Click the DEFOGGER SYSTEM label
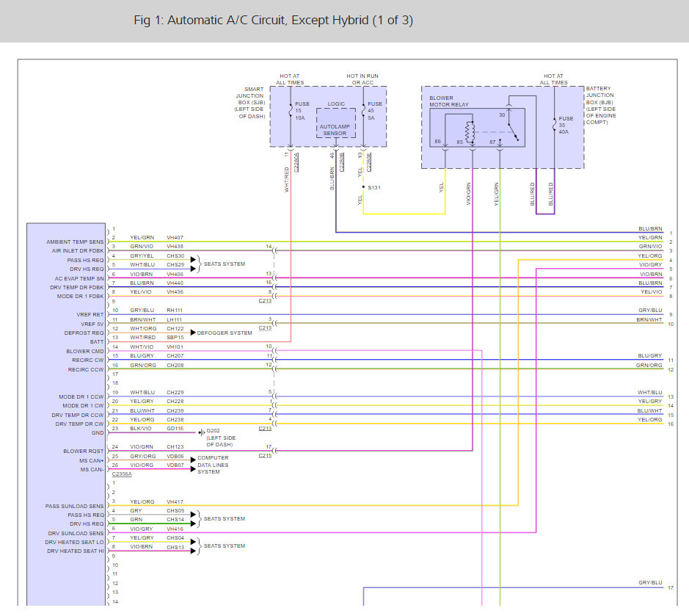The height and width of the screenshot is (616, 689). point(225,333)
